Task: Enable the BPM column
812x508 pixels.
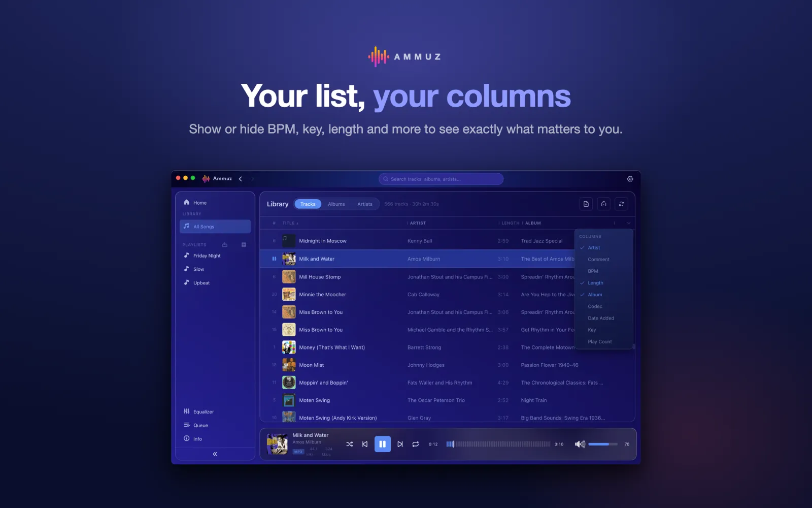Action: pos(604,271)
